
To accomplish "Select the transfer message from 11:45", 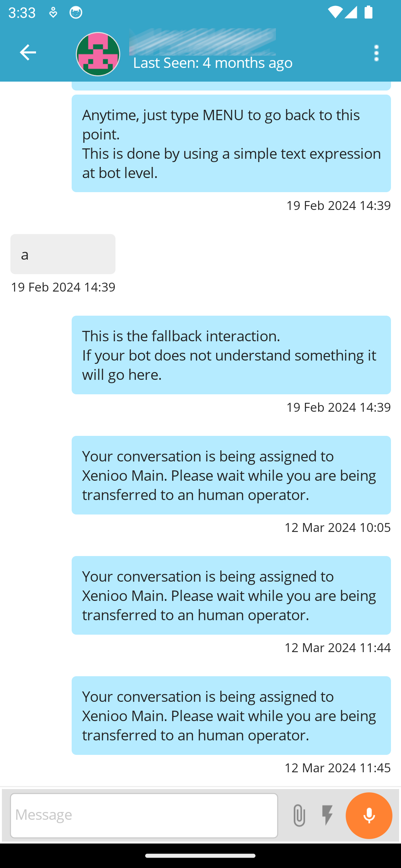I will tap(231, 716).
